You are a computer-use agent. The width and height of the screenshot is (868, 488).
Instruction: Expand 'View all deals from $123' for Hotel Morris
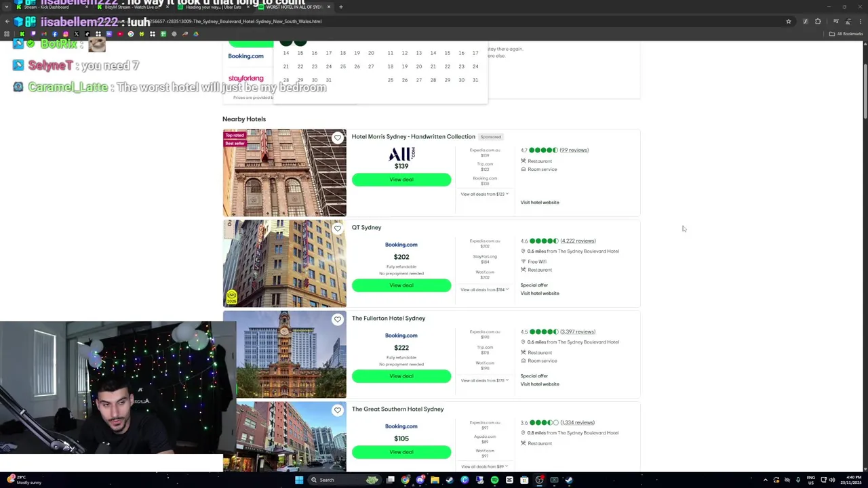click(484, 194)
